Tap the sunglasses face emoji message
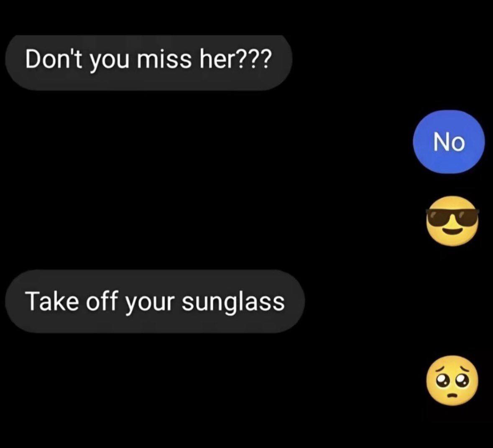Screen dimensions: 493x448 click(452, 221)
